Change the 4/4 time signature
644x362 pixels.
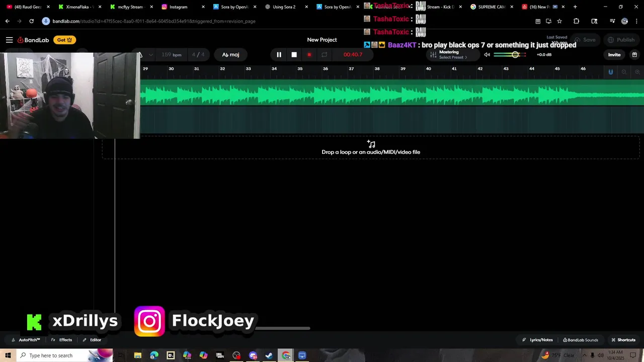click(x=198, y=55)
